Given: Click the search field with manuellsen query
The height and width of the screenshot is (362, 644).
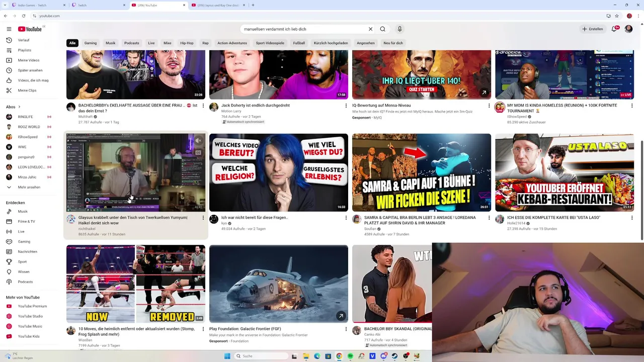Looking at the screenshot, I should point(303,29).
